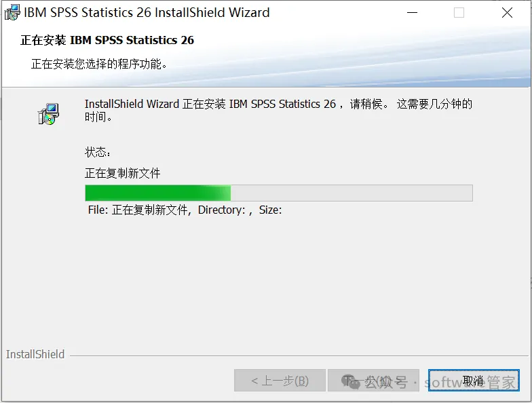This screenshot has height=403, width=532.
Task: Click the File: Directory: Size: info line
Action: (x=185, y=210)
